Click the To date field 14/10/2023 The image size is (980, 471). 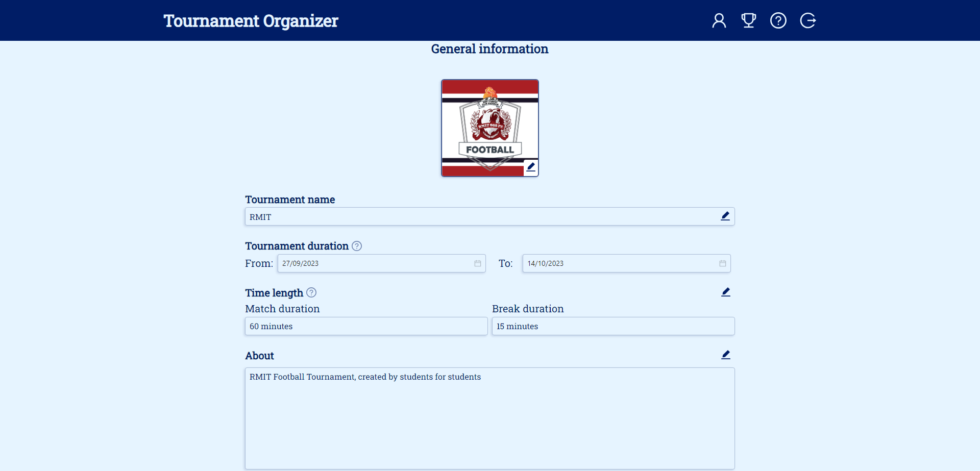[x=626, y=263]
